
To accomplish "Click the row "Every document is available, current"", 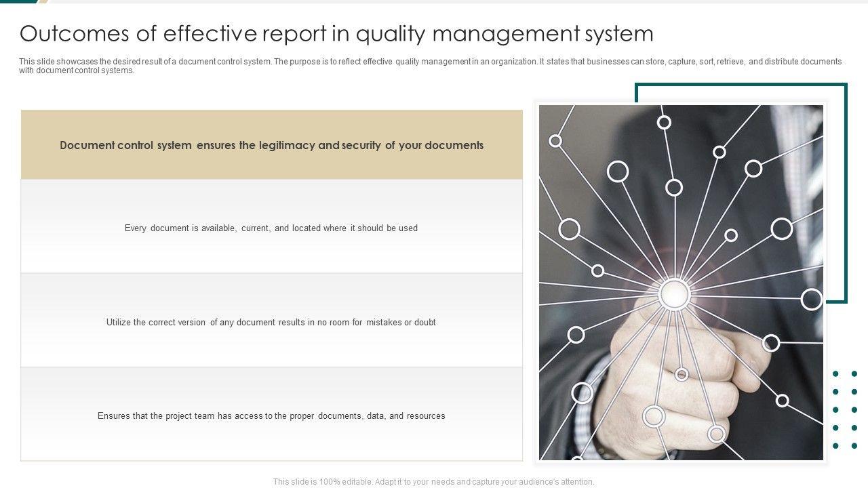I will click(272, 226).
